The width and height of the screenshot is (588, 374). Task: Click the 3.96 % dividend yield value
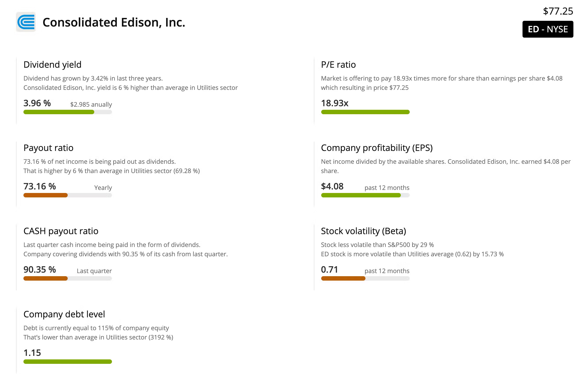pos(37,103)
